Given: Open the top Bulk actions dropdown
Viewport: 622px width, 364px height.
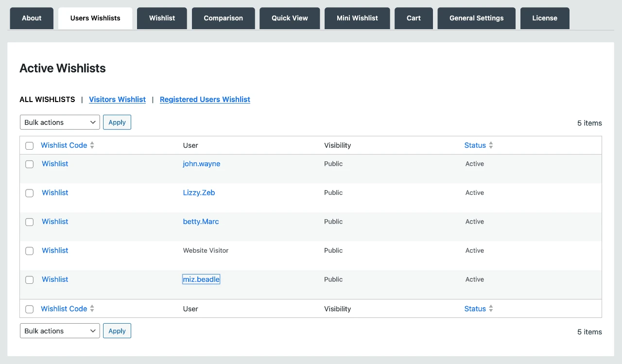Looking at the screenshot, I should pyautogui.click(x=60, y=122).
